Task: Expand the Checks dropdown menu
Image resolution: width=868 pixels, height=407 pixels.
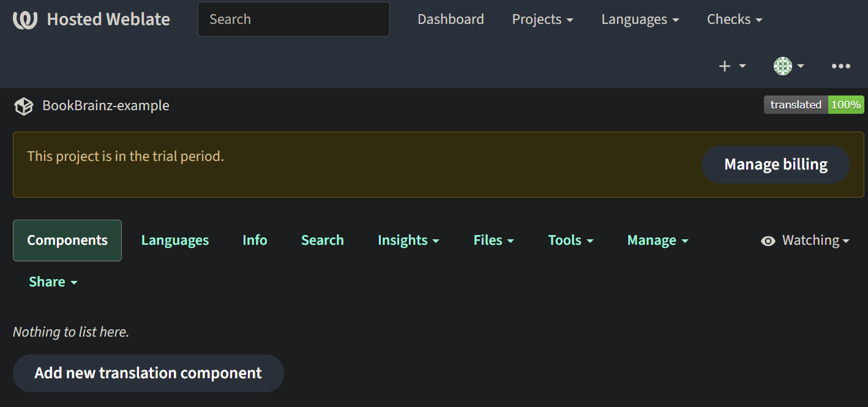Action: [735, 20]
